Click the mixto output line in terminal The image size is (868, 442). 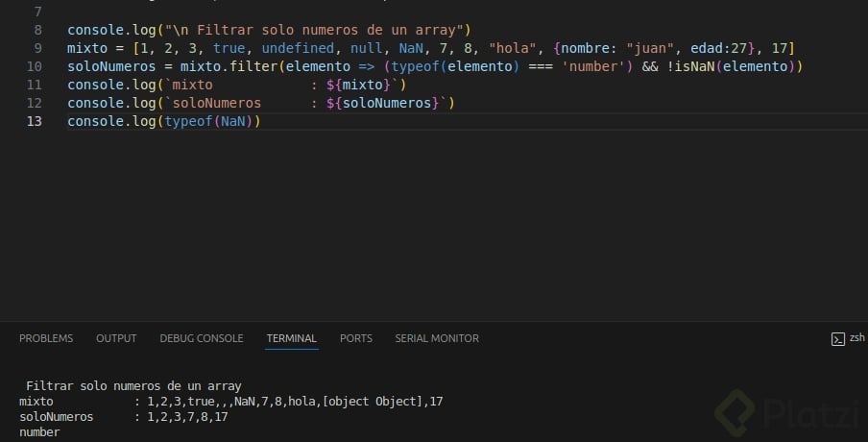click(230, 402)
